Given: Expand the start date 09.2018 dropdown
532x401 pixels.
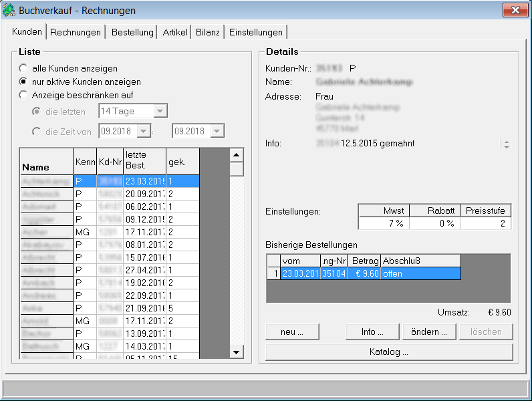Looking at the screenshot, I should (144, 132).
